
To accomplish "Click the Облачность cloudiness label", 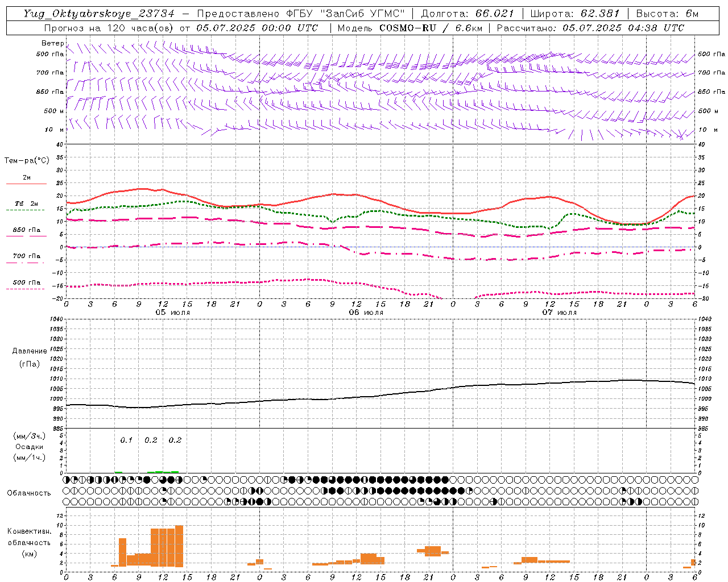I will click(29, 493).
